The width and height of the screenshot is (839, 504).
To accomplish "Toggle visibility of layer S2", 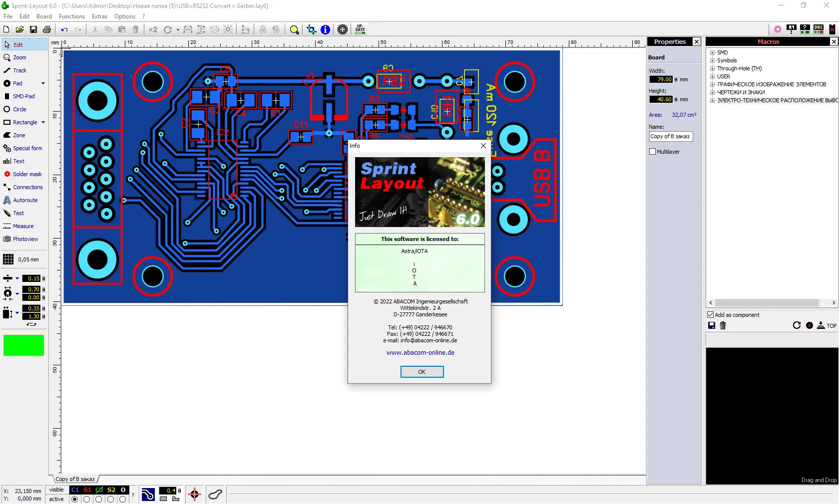I will tap(111, 490).
